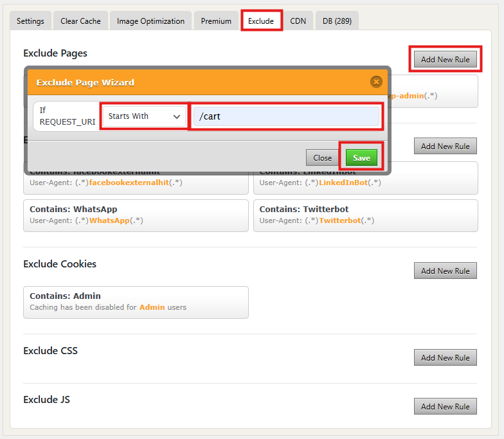
Task: Add new rule for Exclude Cookies
Action: click(x=445, y=271)
